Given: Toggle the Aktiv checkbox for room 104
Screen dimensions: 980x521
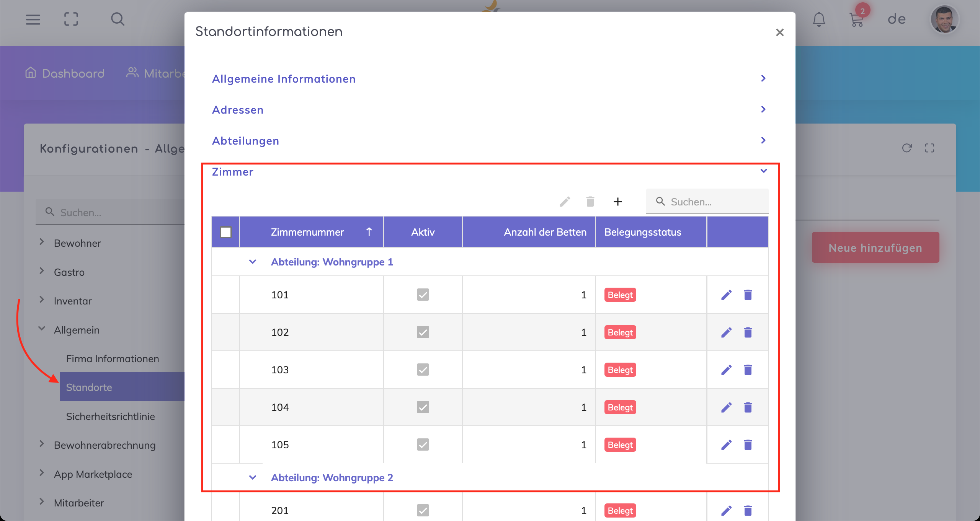Looking at the screenshot, I should pyautogui.click(x=423, y=407).
